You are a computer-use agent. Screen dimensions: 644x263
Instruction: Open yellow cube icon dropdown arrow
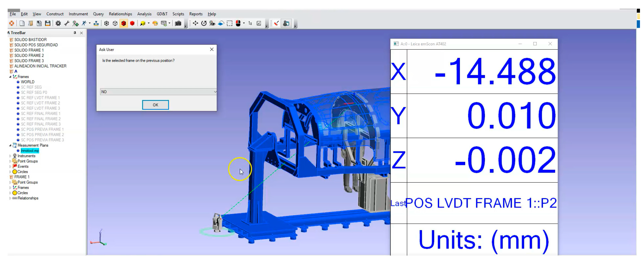149,24
